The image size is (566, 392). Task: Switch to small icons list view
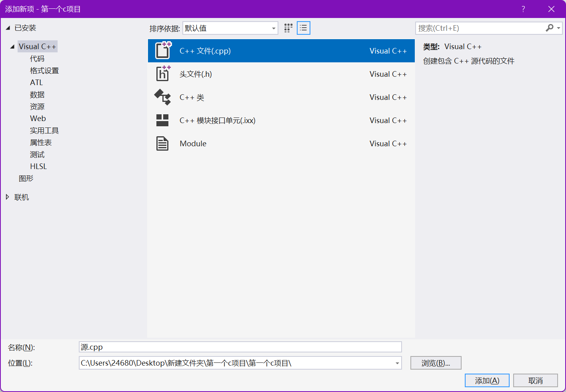click(x=304, y=28)
